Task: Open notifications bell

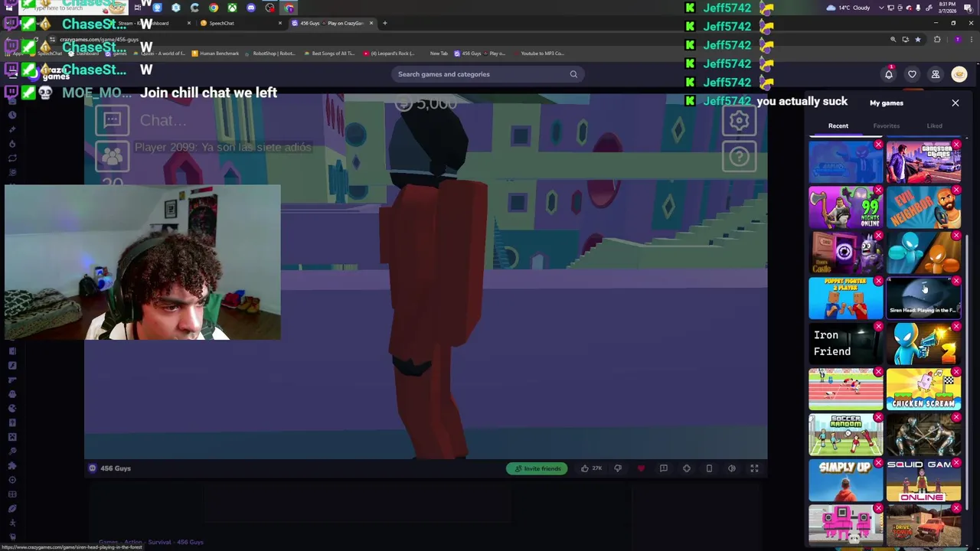Action: pyautogui.click(x=889, y=74)
